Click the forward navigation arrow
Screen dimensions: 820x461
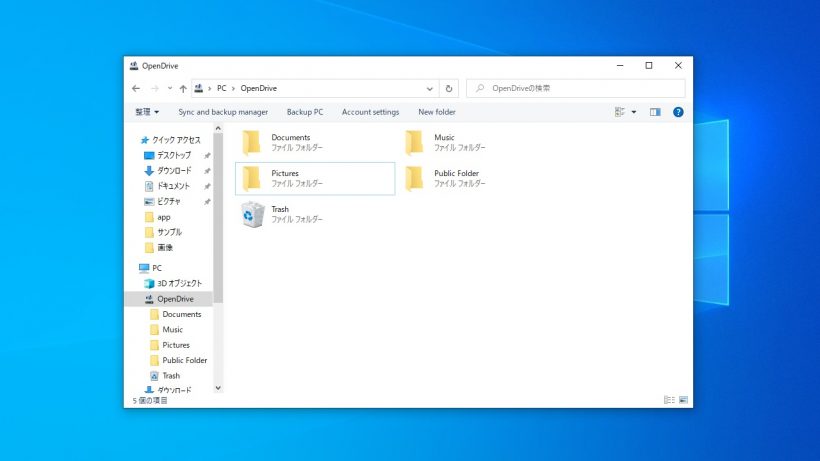[x=155, y=88]
